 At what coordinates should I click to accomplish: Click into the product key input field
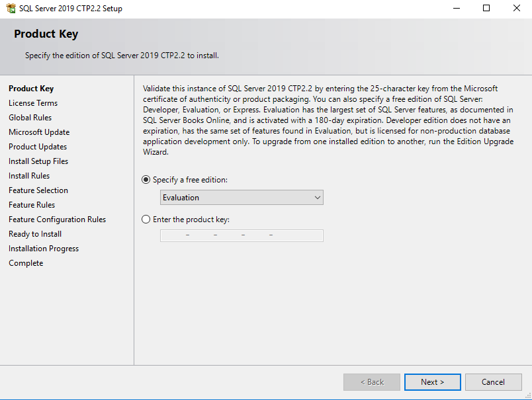coord(242,235)
